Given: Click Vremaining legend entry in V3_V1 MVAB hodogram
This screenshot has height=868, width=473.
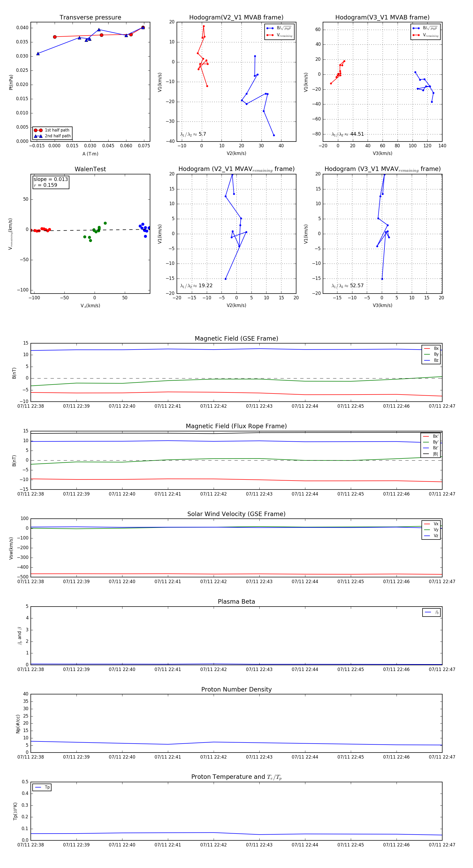Looking at the screenshot, I should [425, 35].
